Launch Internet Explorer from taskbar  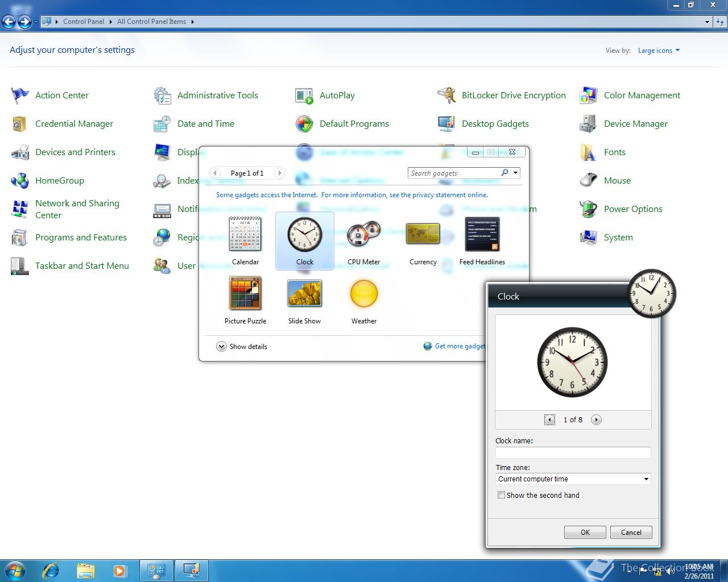pyautogui.click(x=51, y=570)
